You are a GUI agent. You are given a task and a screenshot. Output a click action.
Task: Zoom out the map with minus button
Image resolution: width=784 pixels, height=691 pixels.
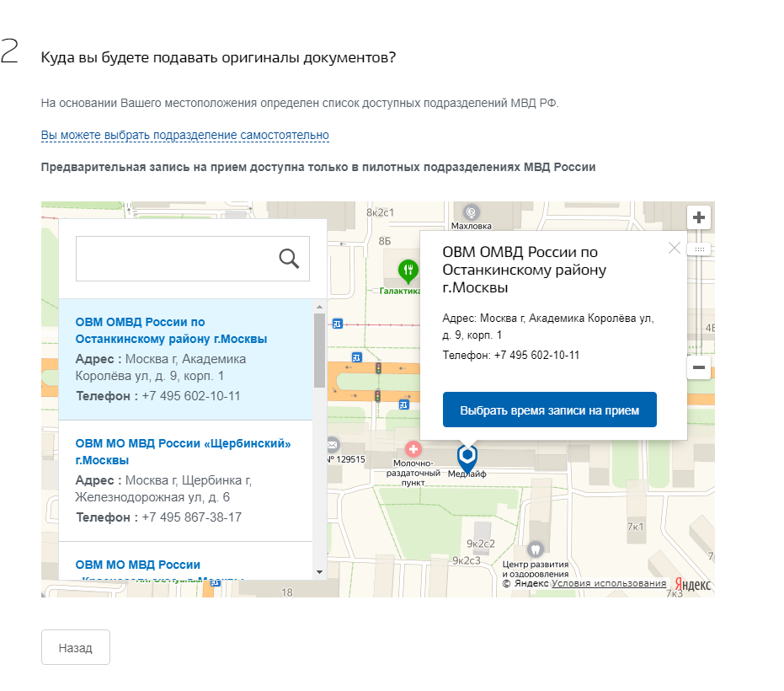(698, 367)
